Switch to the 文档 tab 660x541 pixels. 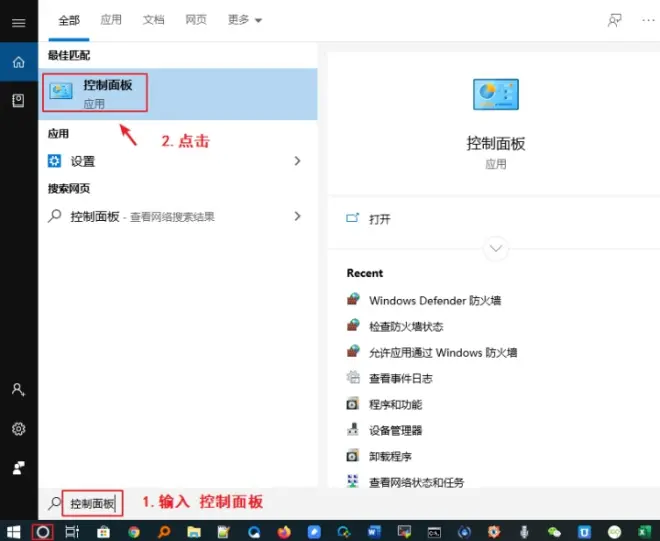[x=153, y=20]
